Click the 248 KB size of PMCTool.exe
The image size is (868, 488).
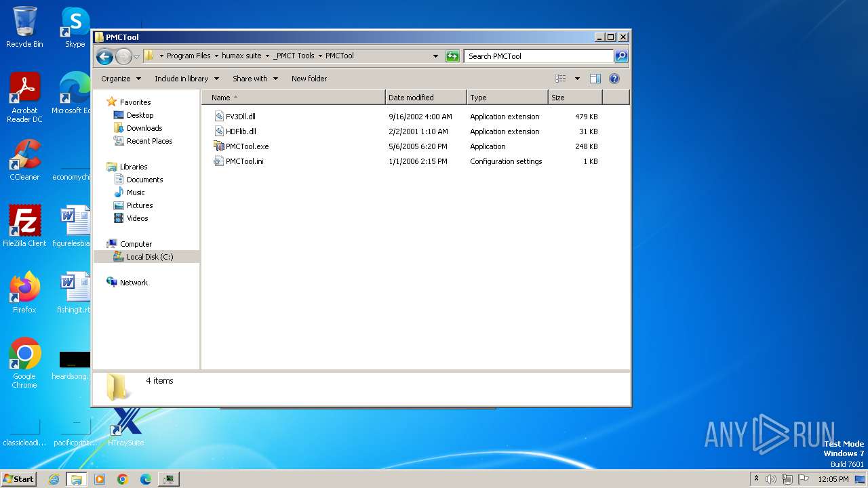586,146
